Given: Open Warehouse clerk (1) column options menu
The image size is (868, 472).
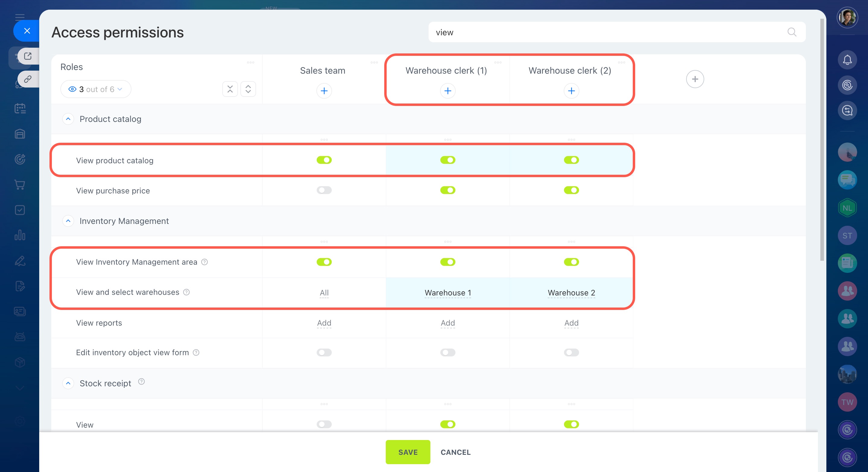Looking at the screenshot, I should tap(498, 62).
